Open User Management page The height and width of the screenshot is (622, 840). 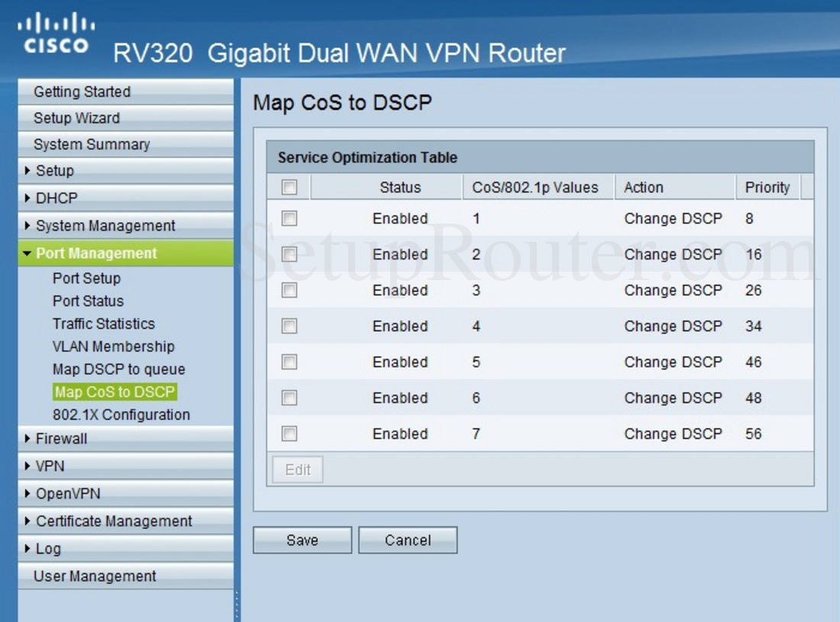tap(125, 576)
